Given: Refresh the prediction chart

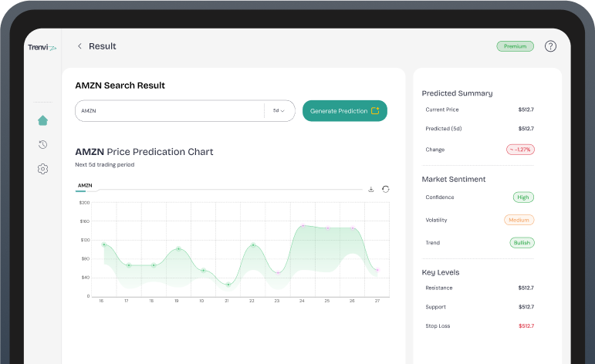Looking at the screenshot, I should [385, 189].
